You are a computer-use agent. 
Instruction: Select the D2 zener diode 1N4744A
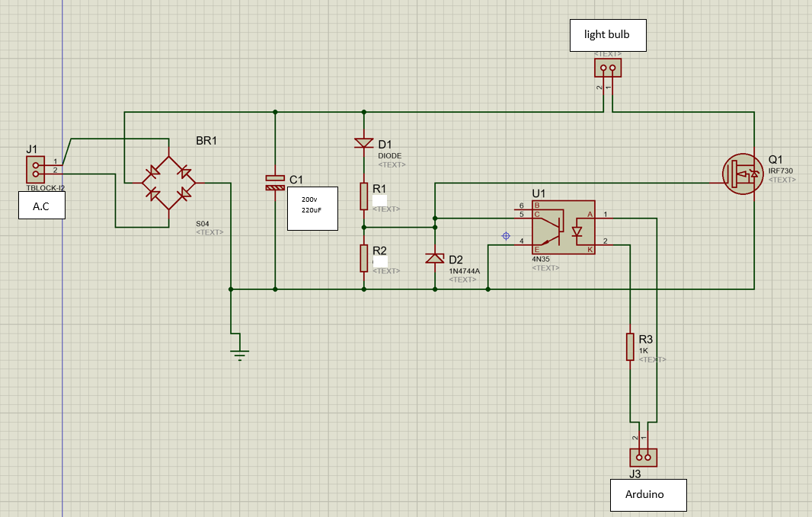tap(434, 259)
